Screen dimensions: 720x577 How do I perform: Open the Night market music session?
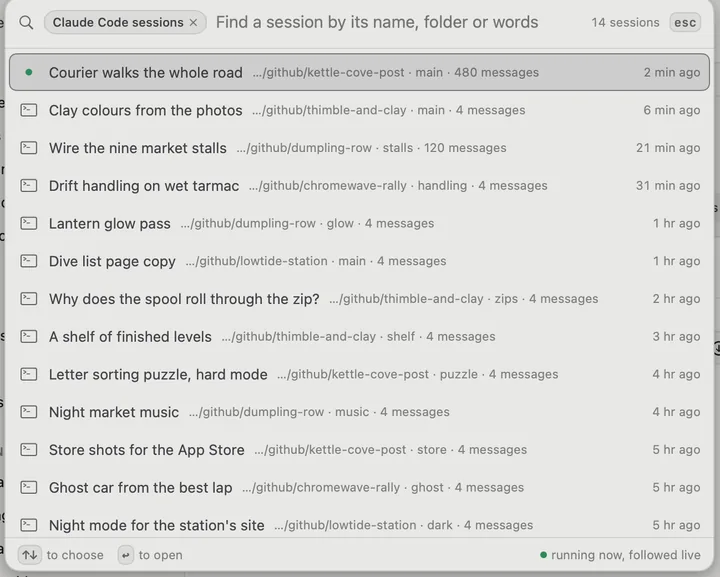(x=359, y=412)
